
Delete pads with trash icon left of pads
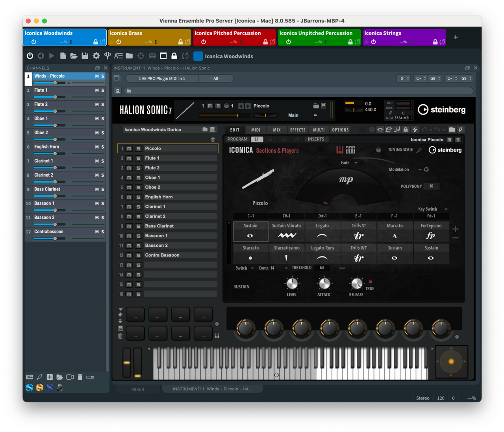pos(120,336)
